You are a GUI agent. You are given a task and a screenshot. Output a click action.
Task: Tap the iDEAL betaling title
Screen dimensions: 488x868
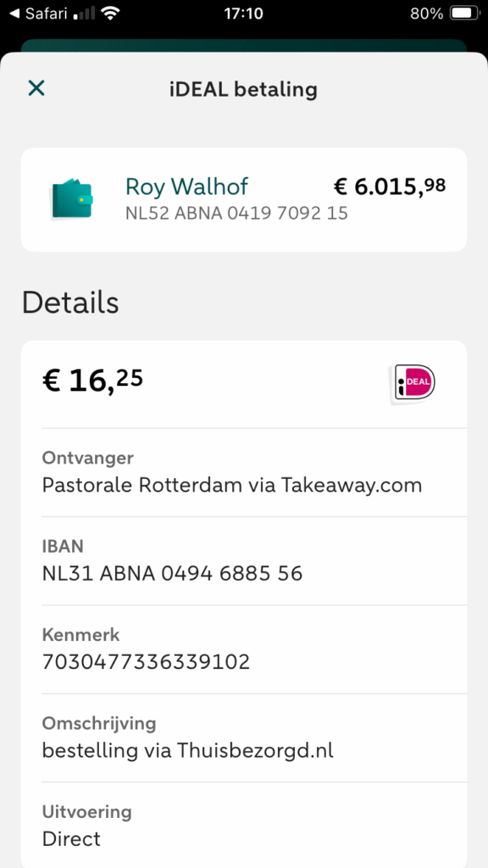pos(243,89)
